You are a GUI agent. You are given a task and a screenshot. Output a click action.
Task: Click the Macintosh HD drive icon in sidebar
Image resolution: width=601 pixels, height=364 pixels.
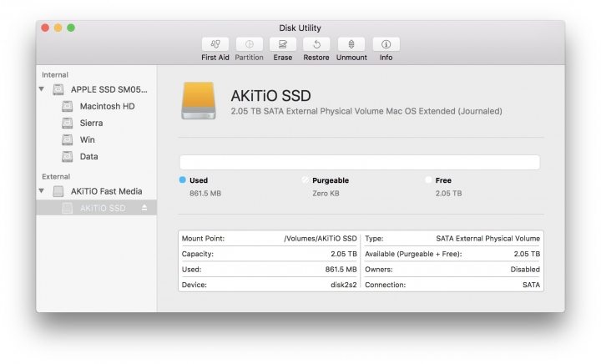[x=68, y=106]
